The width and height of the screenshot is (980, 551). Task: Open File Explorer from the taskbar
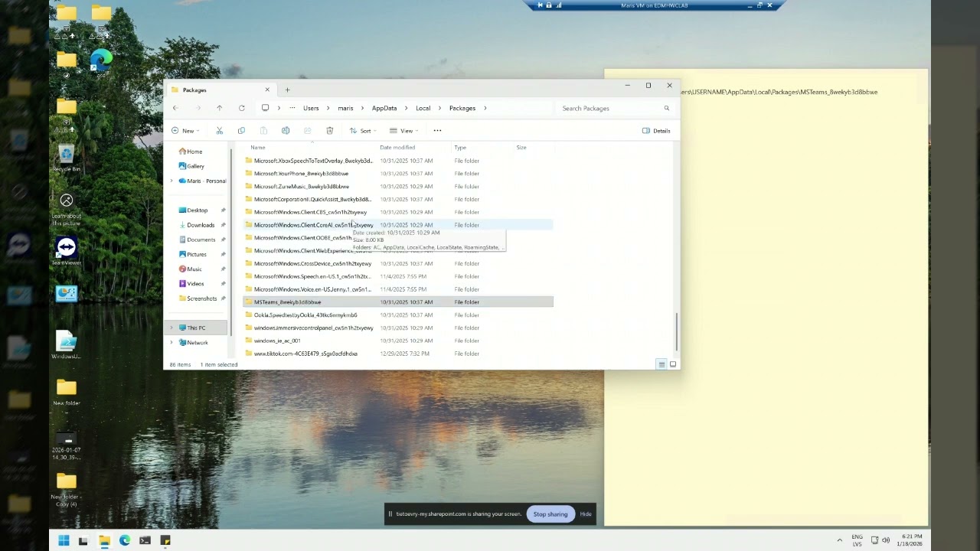tap(104, 540)
